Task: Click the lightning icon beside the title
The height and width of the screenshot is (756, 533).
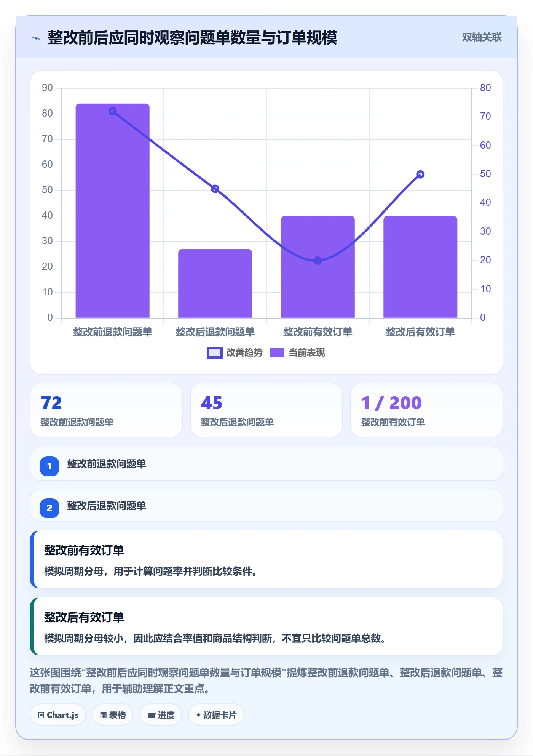Action: [x=36, y=38]
